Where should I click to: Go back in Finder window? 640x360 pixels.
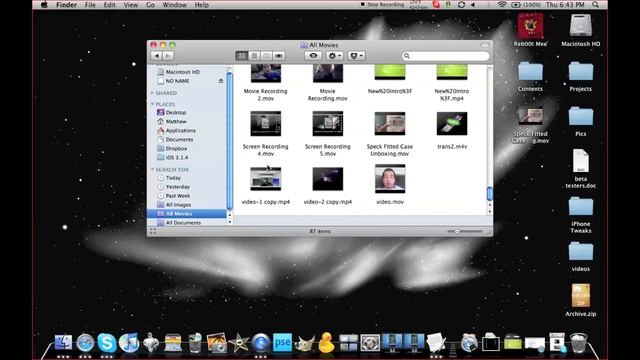[156, 56]
